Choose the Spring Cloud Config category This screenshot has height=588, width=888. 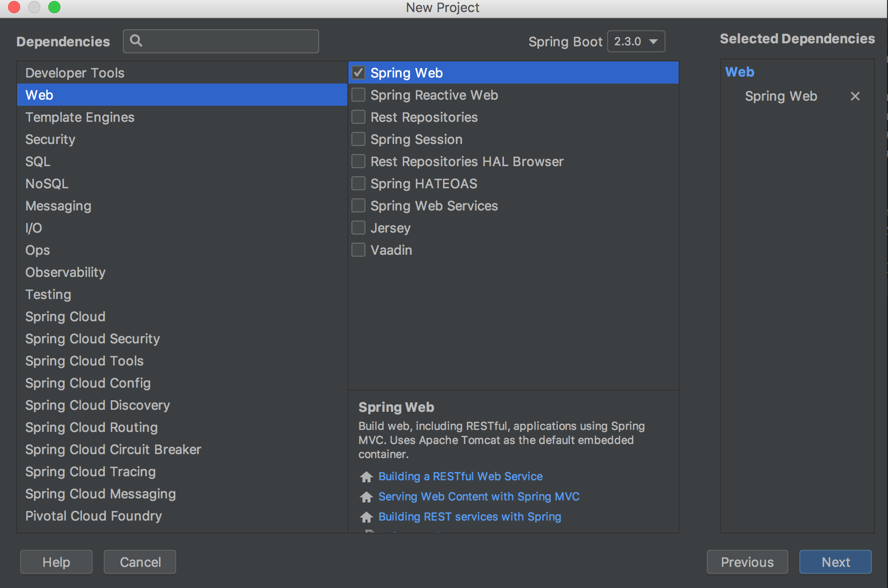click(x=88, y=383)
